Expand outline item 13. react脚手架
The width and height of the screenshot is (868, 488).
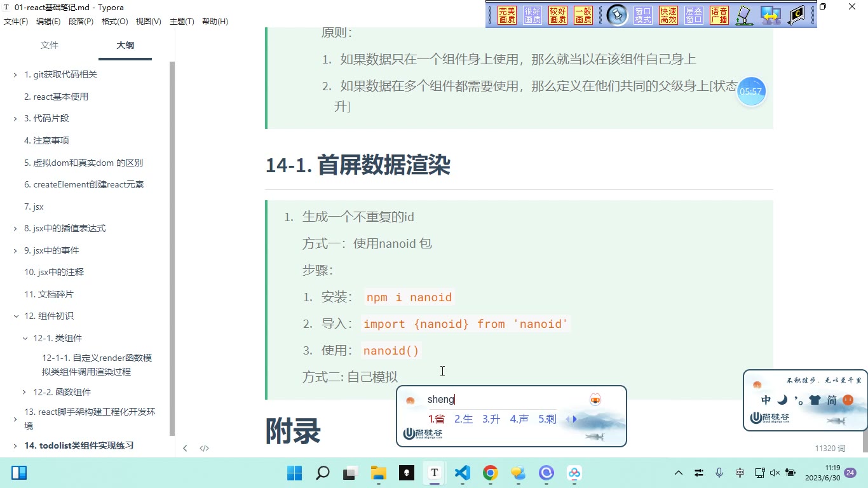(15, 419)
